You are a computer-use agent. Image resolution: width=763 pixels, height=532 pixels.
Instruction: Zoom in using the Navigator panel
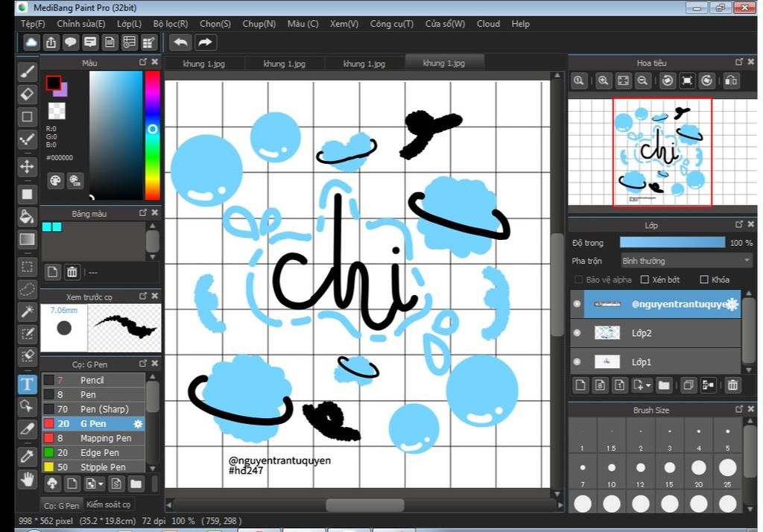(x=603, y=80)
